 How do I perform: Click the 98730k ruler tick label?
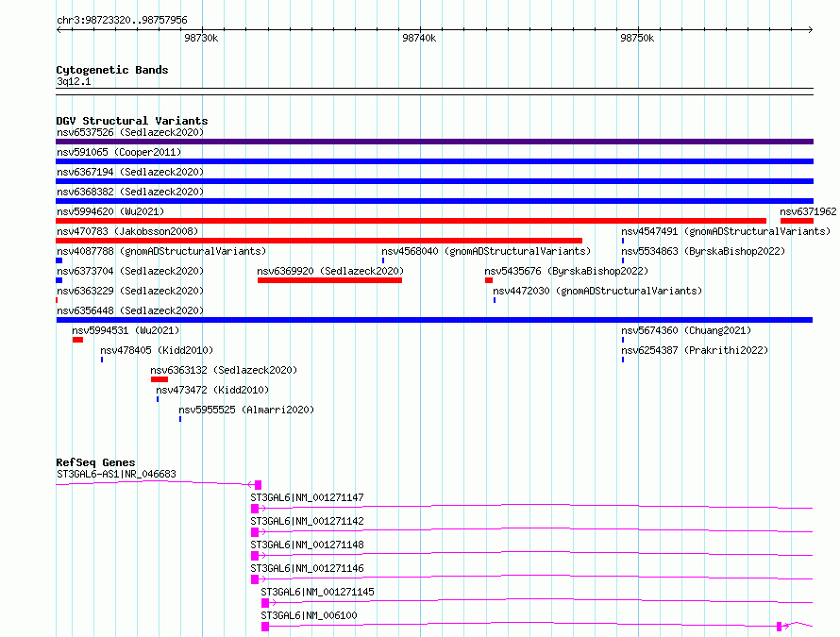(x=201, y=38)
